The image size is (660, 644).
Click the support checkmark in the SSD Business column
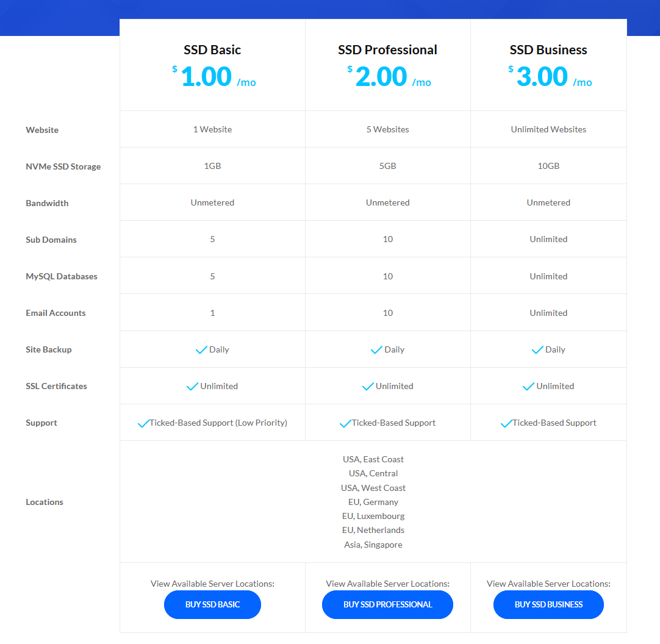click(507, 422)
